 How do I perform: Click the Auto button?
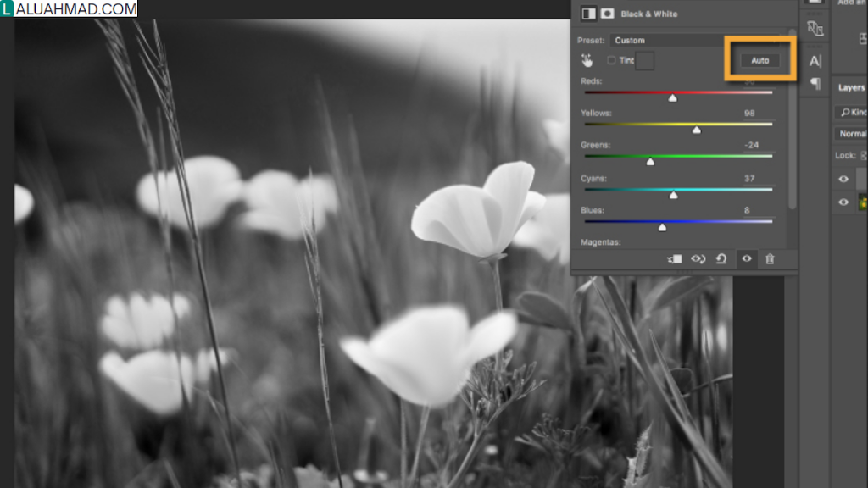(760, 60)
